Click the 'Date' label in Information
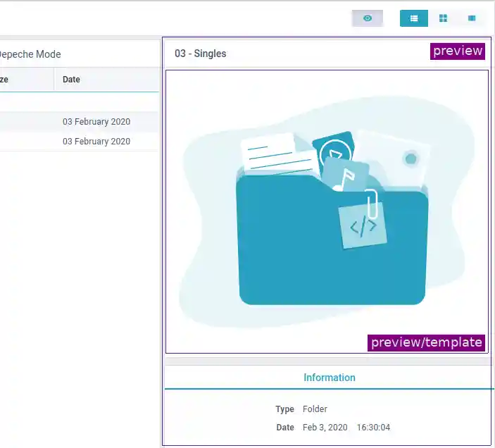495x448 pixels. (x=285, y=427)
